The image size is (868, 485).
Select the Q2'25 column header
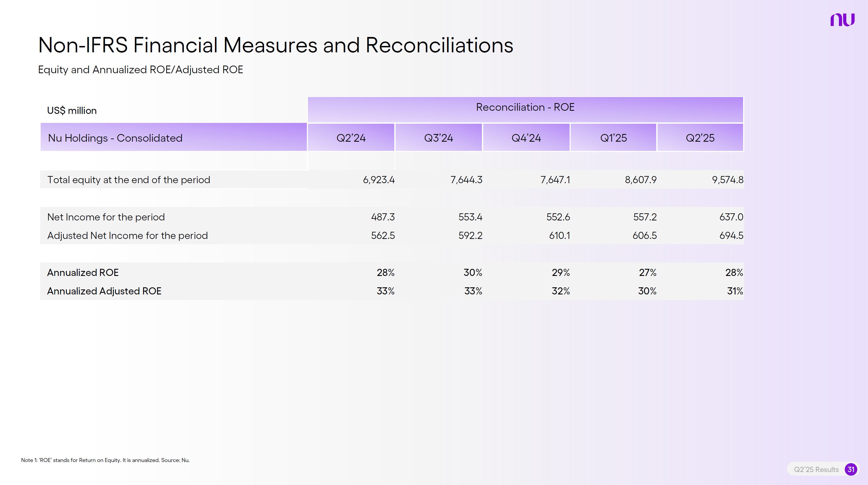[700, 138]
